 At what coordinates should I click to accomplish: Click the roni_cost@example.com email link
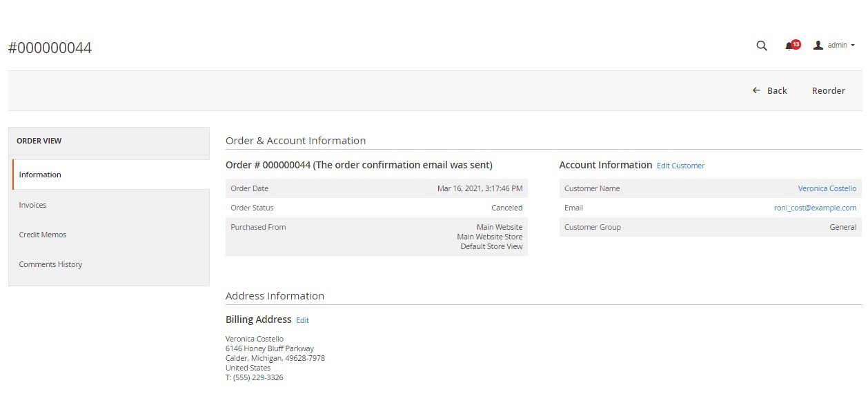coord(815,208)
